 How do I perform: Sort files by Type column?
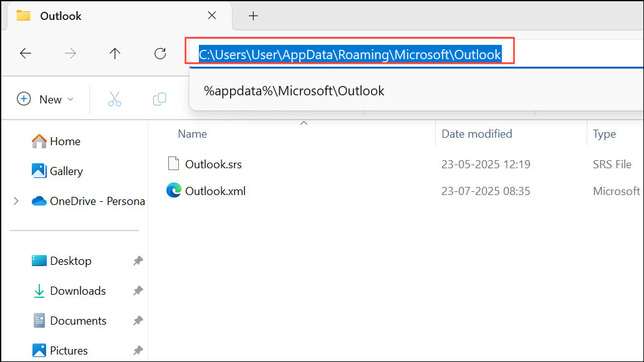(x=604, y=134)
